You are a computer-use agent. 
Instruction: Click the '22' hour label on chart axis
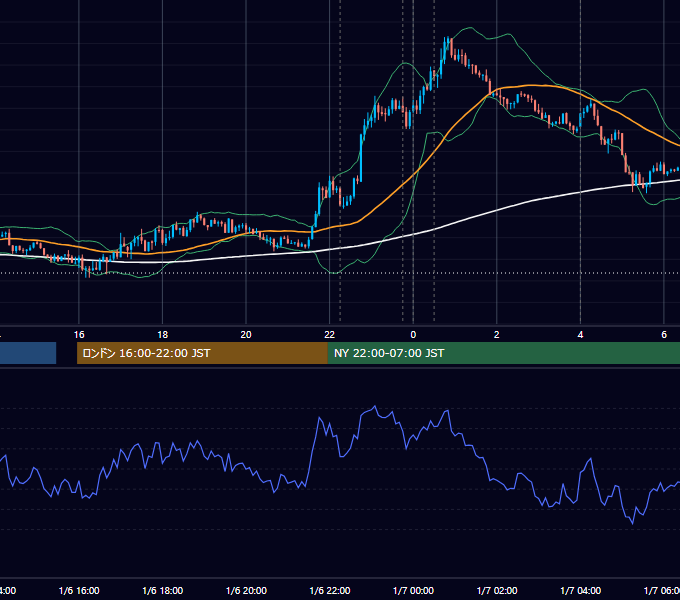pos(330,335)
